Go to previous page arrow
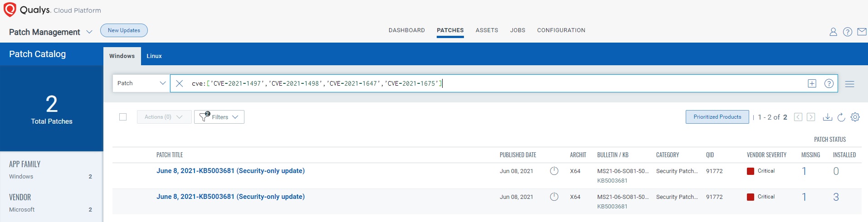Viewport: 868px width, 222px height. pyautogui.click(x=798, y=117)
